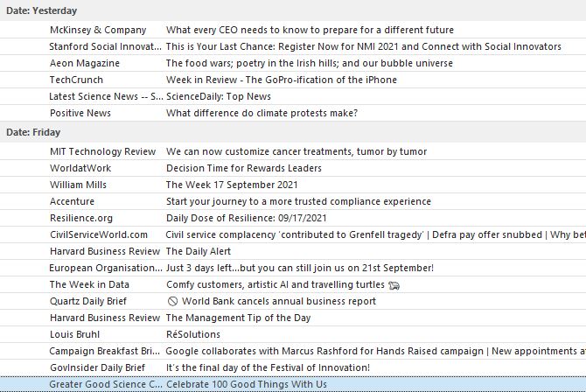Viewport: 586px width, 392px height.
Task: Open Harvard Business Review Daily Alert email
Action: (199, 251)
